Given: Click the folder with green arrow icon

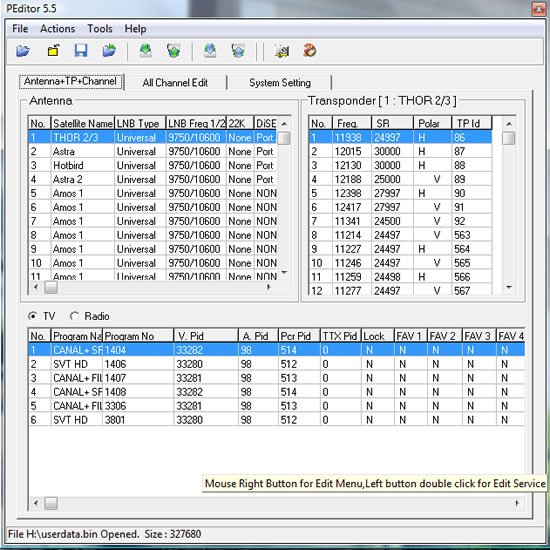Looking at the screenshot, I should coord(109,51).
